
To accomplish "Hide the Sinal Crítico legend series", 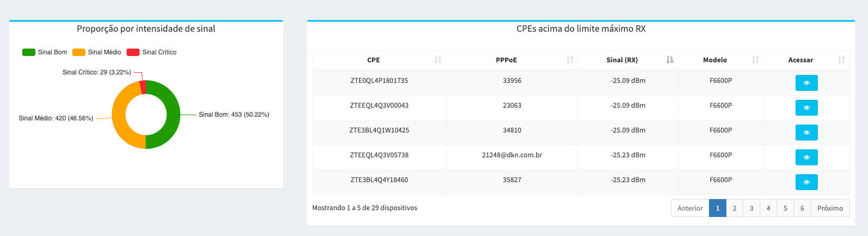I will coord(152,52).
